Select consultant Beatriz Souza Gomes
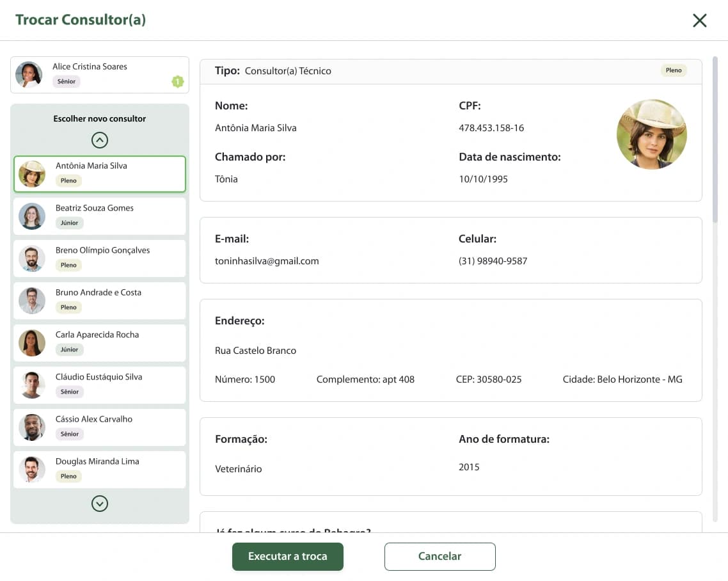This screenshot has width=728, height=581. (x=99, y=216)
